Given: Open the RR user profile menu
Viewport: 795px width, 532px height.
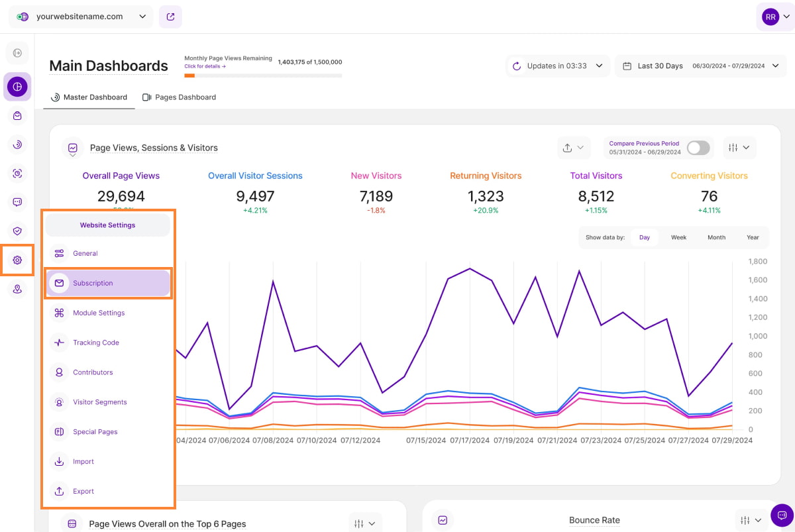Looking at the screenshot, I should pyautogui.click(x=775, y=17).
